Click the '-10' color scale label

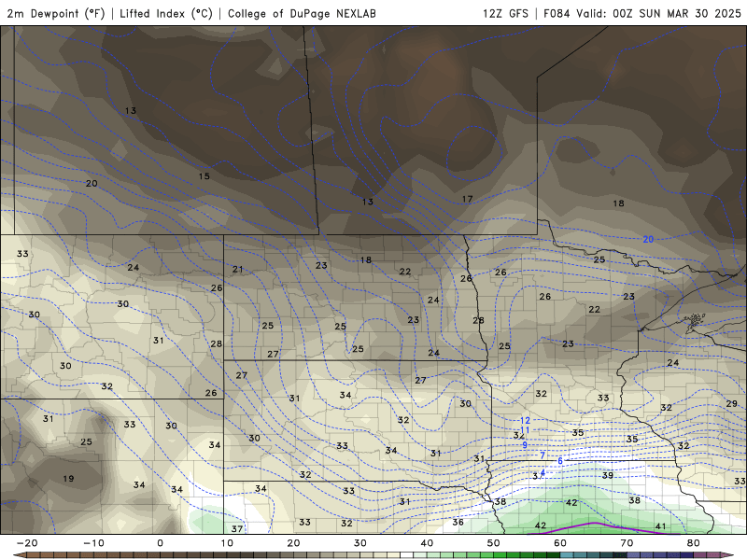(x=93, y=543)
